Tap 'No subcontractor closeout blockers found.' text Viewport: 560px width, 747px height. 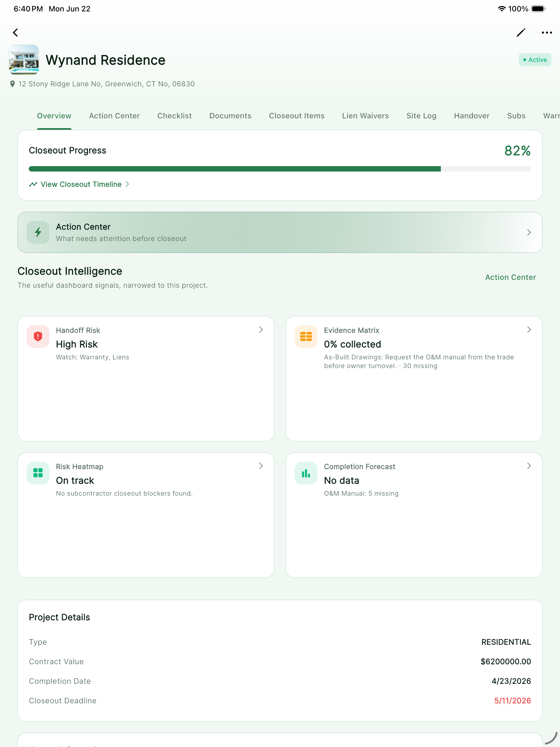coord(124,494)
